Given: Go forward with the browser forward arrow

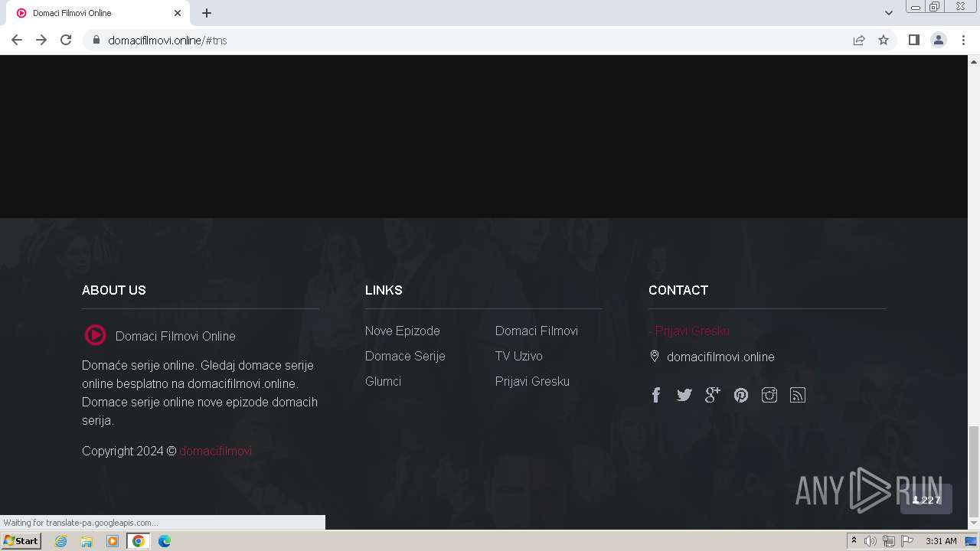Looking at the screenshot, I should (41, 40).
